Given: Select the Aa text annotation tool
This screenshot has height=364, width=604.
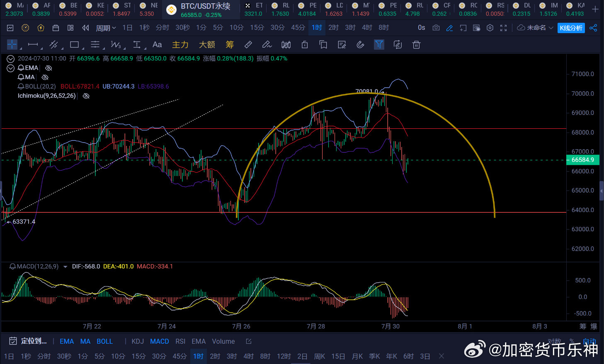Looking at the screenshot, I should tap(157, 45).
